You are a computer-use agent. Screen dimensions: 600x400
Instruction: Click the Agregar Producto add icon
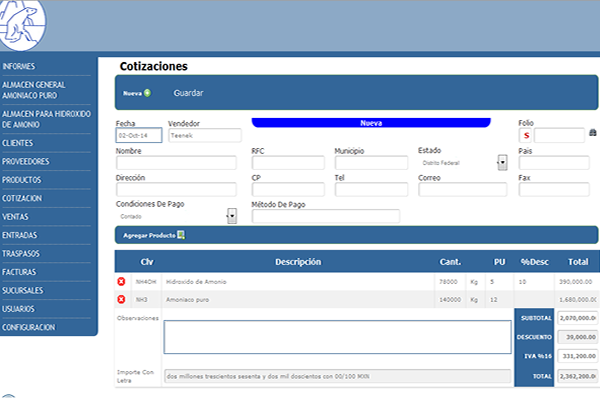click(x=181, y=236)
